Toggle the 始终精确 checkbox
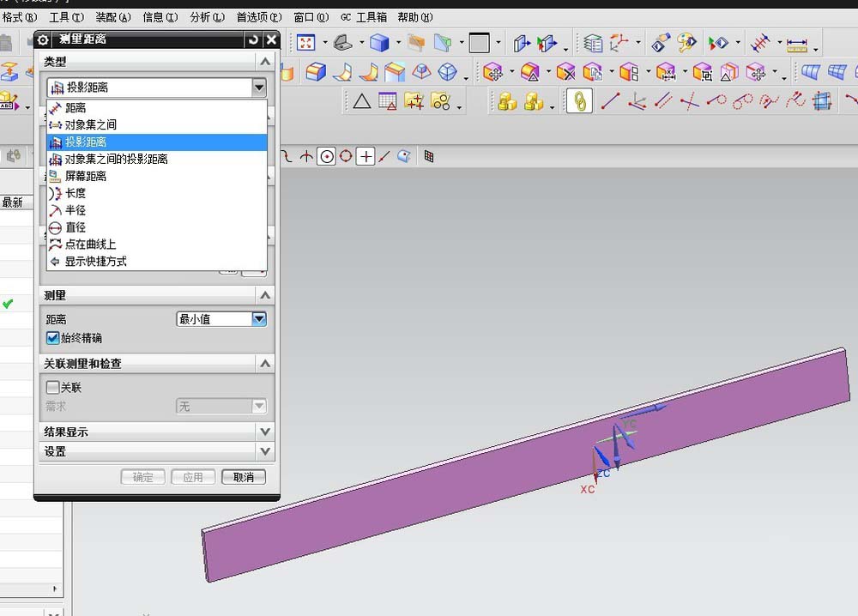 pos(52,338)
